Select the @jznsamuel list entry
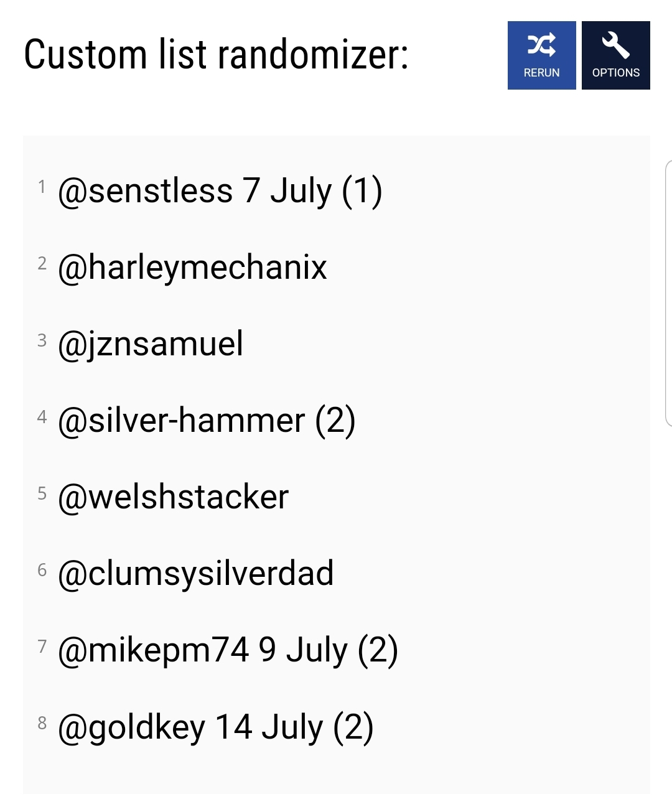672x799 pixels. pos(150,344)
